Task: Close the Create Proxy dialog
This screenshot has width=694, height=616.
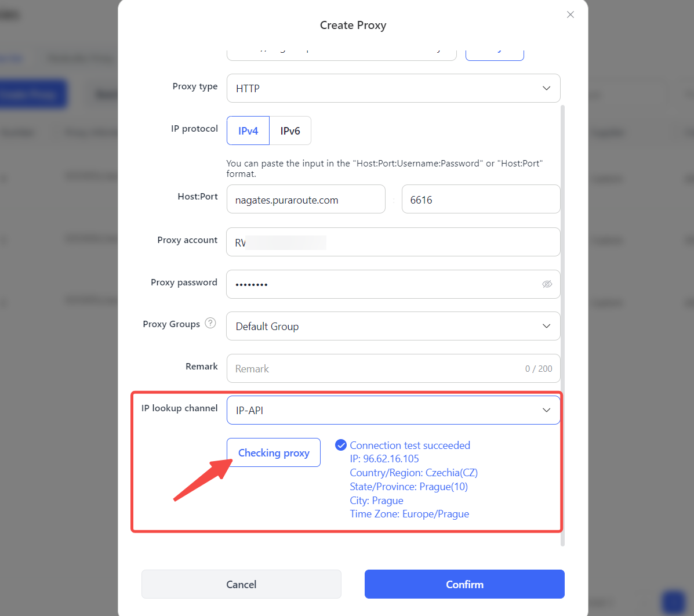Action: tap(570, 15)
